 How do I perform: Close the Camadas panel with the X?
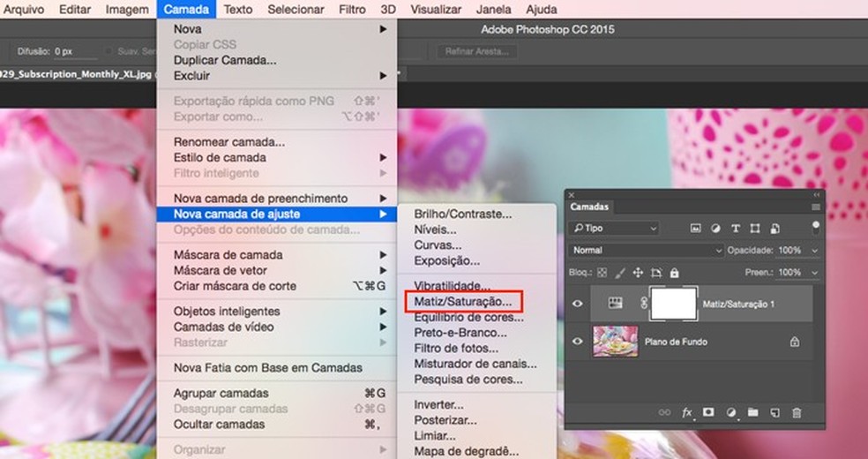pos(572,195)
